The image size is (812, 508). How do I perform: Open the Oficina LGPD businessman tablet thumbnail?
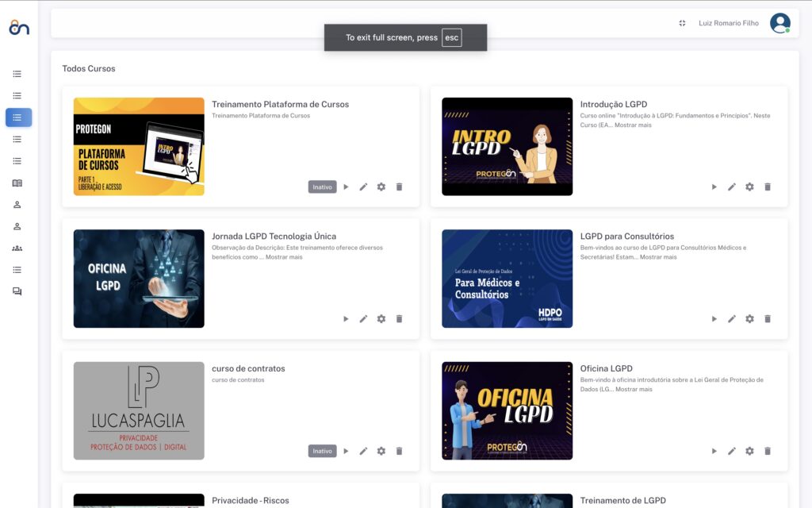139,279
